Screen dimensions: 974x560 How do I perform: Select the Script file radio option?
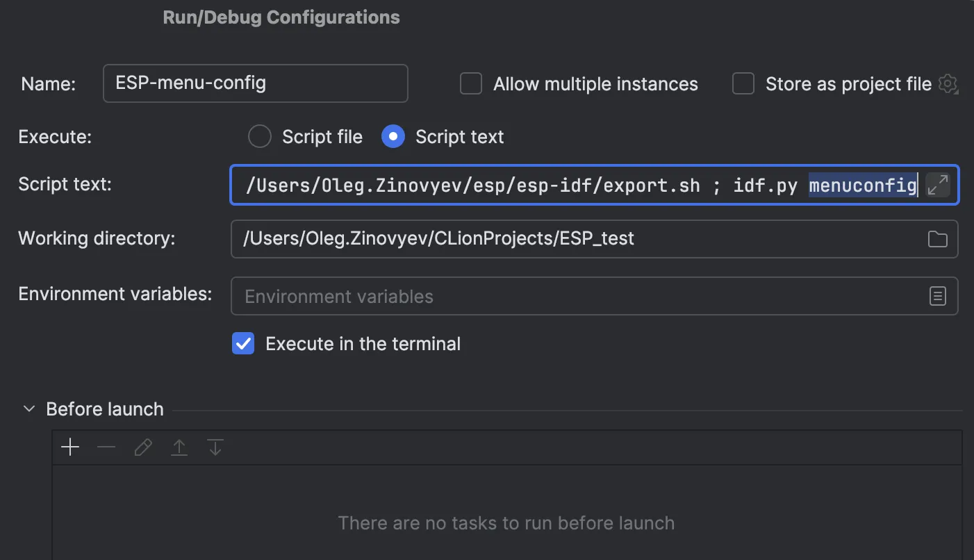[260, 137]
